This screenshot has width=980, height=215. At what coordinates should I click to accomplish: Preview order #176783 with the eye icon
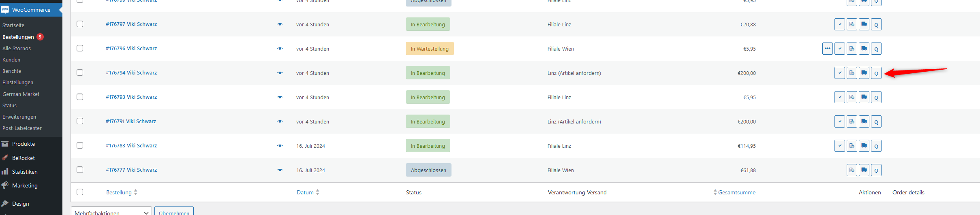[280, 146]
